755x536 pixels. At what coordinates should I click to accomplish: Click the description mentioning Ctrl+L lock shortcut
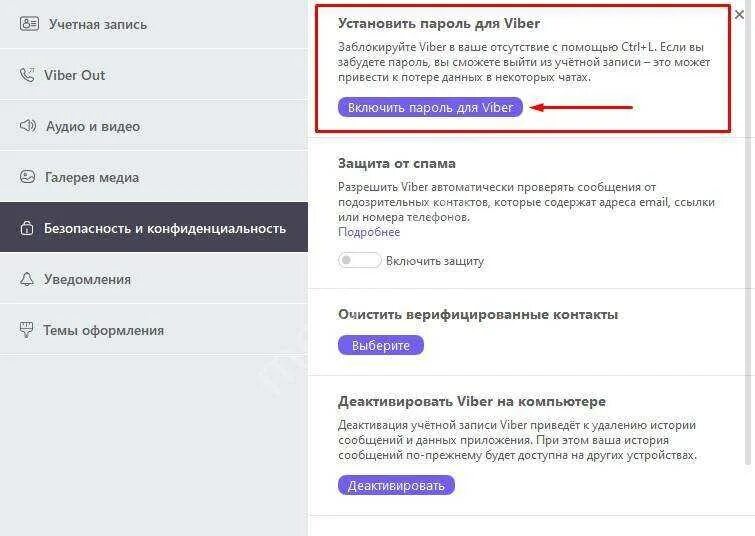tap(524, 62)
